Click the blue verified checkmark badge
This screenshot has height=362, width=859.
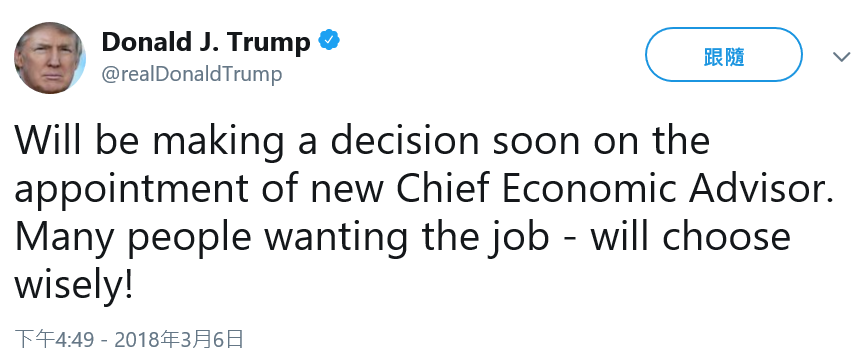point(329,41)
